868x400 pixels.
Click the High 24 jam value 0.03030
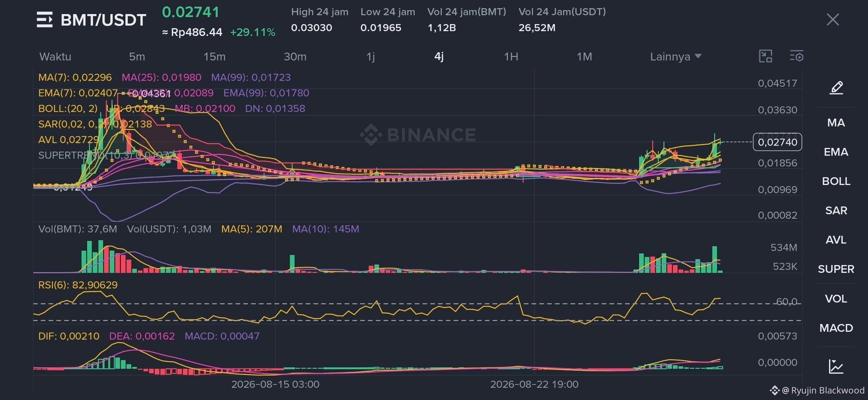pyautogui.click(x=312, y=28)
